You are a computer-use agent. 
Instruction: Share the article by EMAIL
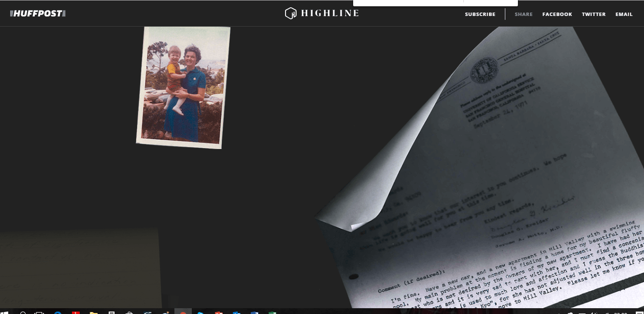click(624, 15)
